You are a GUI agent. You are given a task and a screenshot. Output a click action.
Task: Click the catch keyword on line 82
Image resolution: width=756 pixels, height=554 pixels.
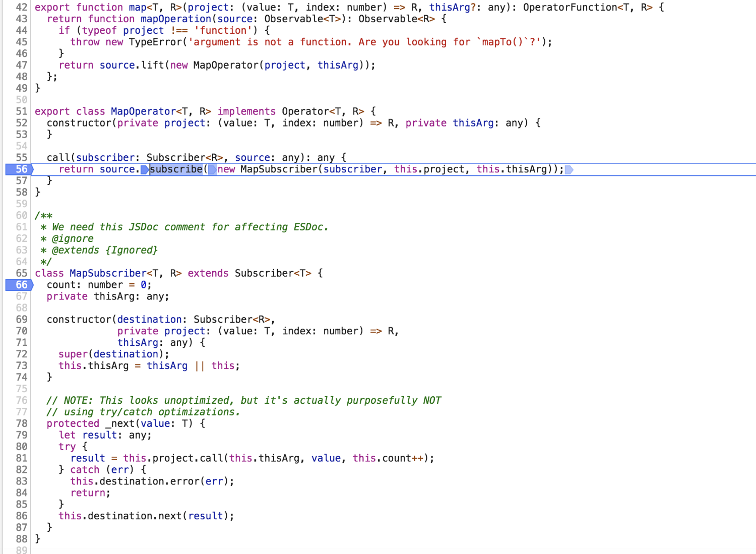point(85,469)
